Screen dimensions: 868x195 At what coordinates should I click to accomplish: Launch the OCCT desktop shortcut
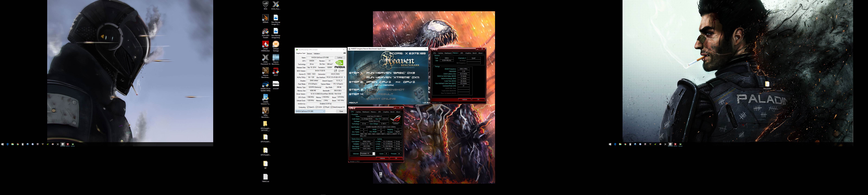tap(276, 72)
